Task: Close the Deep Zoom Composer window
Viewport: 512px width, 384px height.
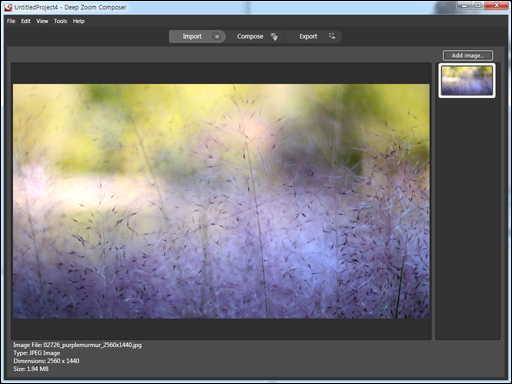Action: tap(496, 5)
